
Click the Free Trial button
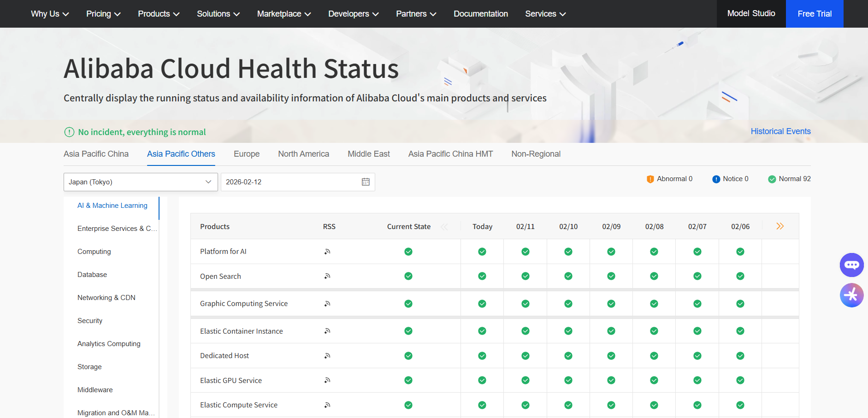point(814,13)
